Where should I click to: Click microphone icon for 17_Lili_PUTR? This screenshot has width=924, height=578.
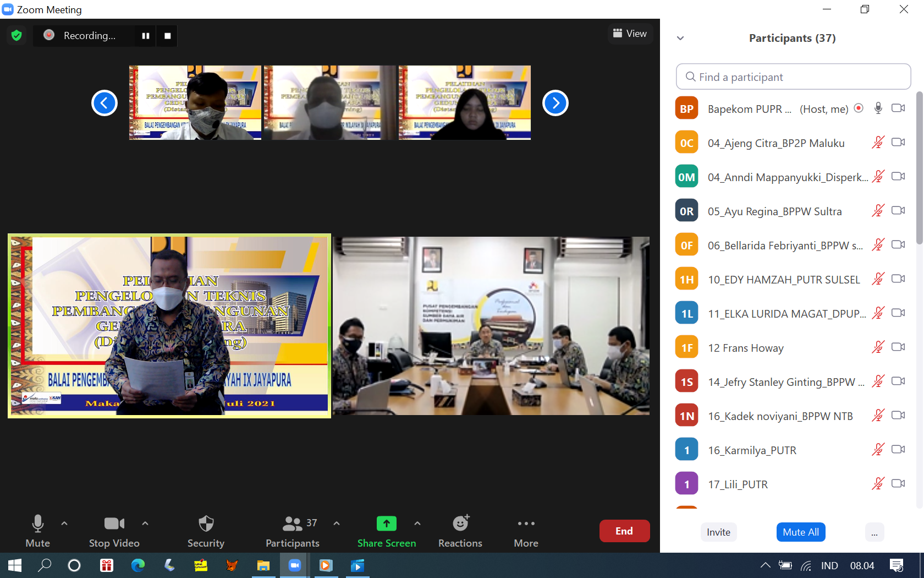(x=878, y=484)
